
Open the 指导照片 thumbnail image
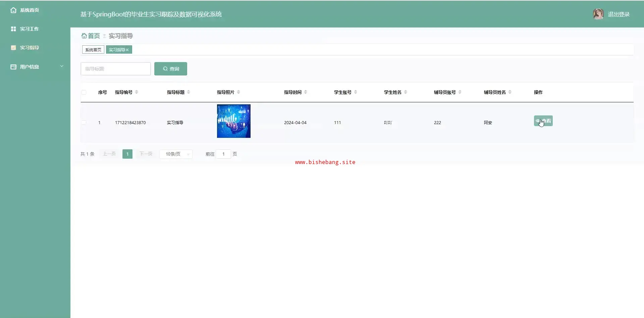[x=234, y=121]
